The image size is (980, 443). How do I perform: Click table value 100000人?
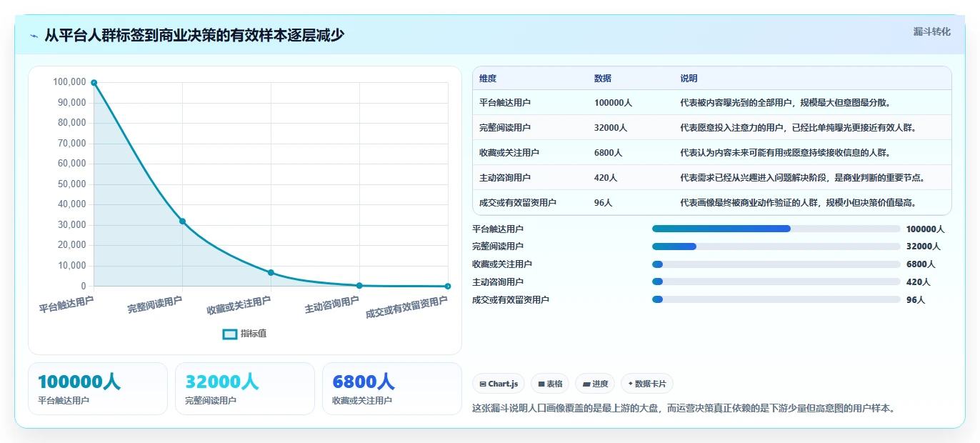pyautogui.click(x=613, y=103)
